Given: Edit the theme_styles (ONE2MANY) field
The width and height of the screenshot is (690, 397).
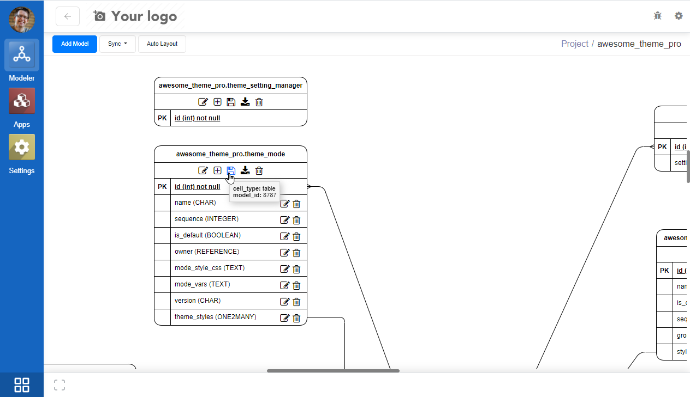Looking at the screenshot, I should [285, 318].
